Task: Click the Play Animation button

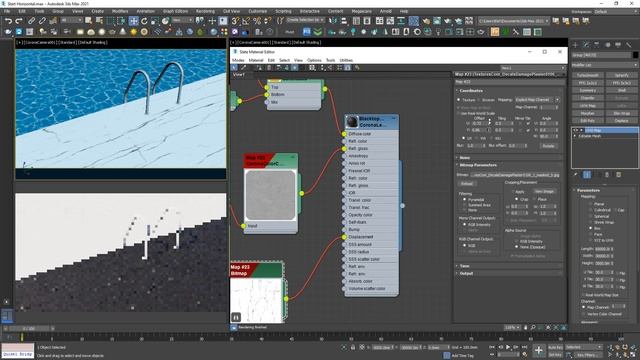Action: pos(508,347)
